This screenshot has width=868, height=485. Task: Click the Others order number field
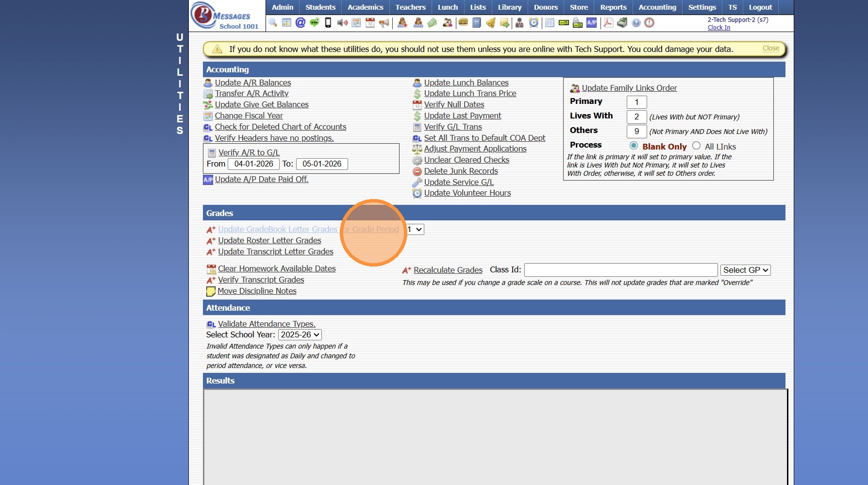[x=636, y=131]
